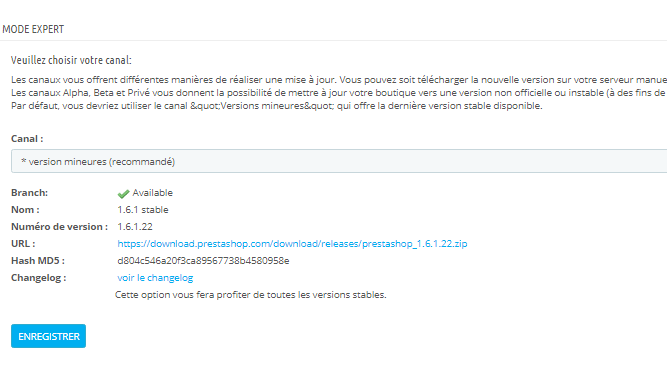This screenshot has height=370, width=667.
Task: Click the MODE EXPERT section heading
Action: [33, 29]
